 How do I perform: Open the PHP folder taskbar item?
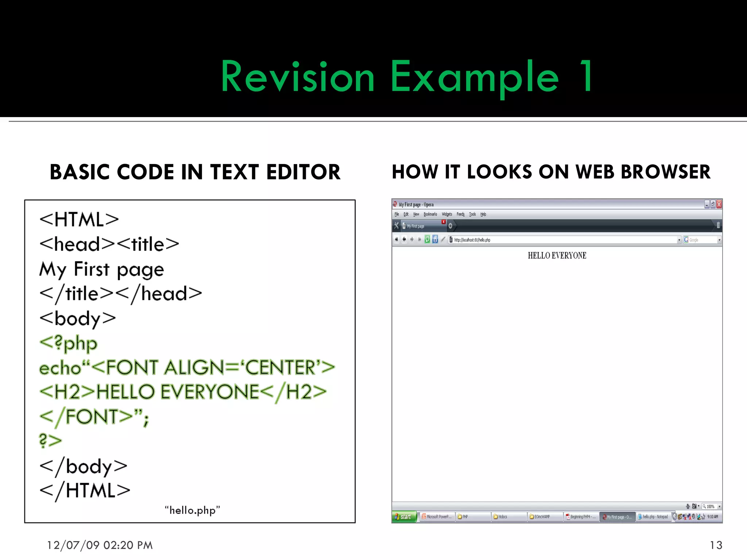tap(473, 517)
